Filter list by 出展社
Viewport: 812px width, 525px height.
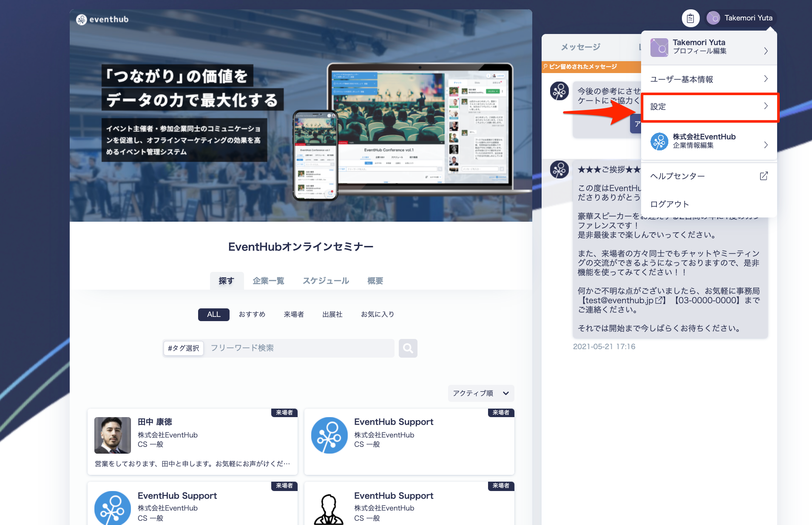[x=332, y=314]
